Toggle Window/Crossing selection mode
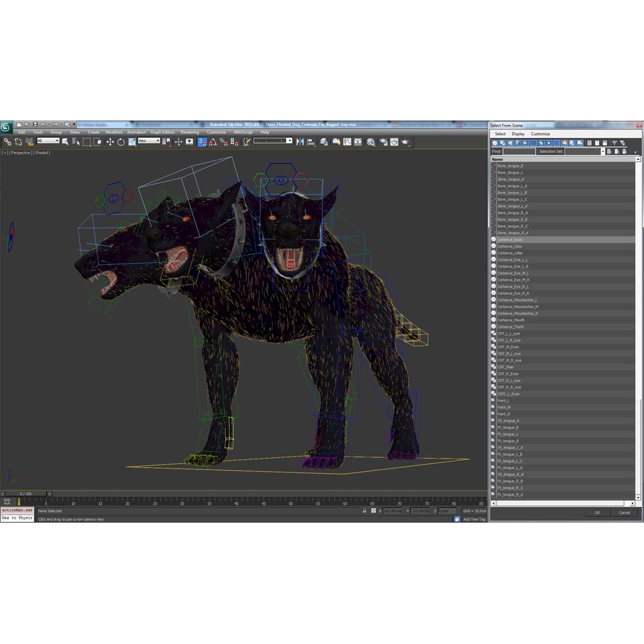This screenshot has height=644, width=644. pos(97,142)
